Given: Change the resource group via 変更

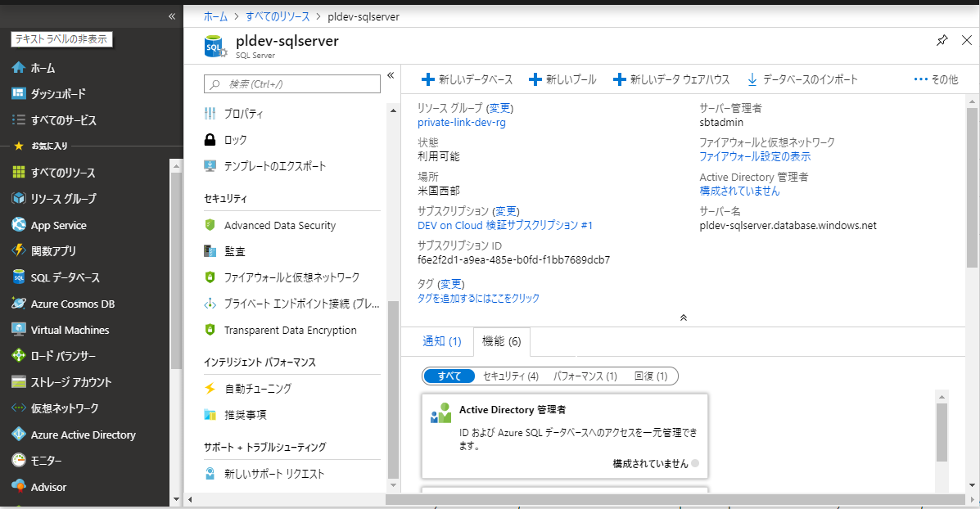Looking at the screenshot, I should click(x=499, y=108).
